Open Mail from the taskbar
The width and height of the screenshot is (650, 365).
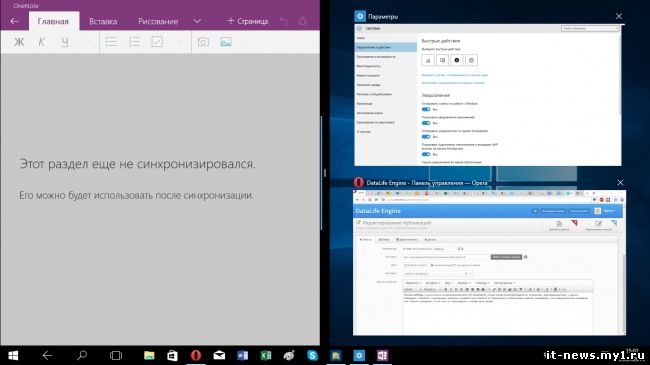coord(219,355)
